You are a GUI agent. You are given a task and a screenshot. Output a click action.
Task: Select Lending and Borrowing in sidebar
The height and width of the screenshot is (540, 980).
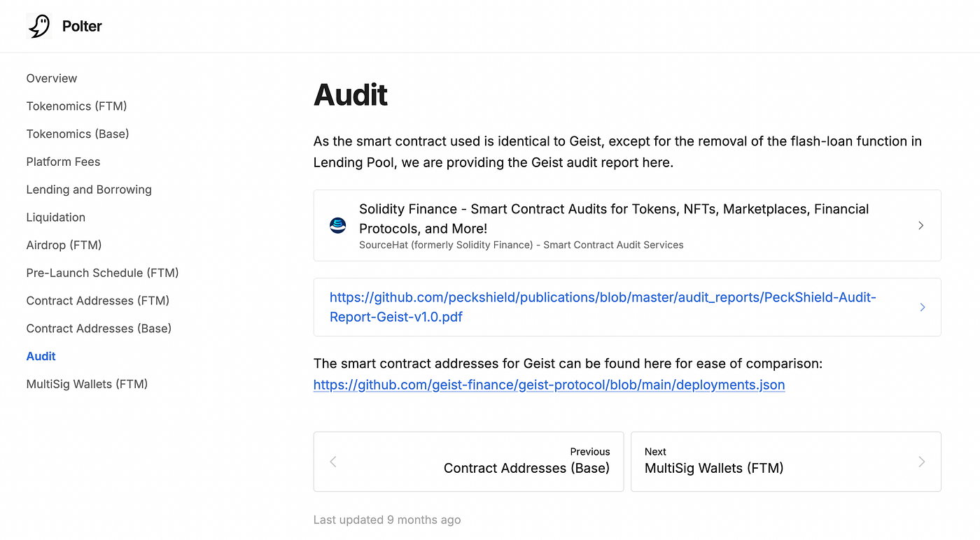pos(89,190)
